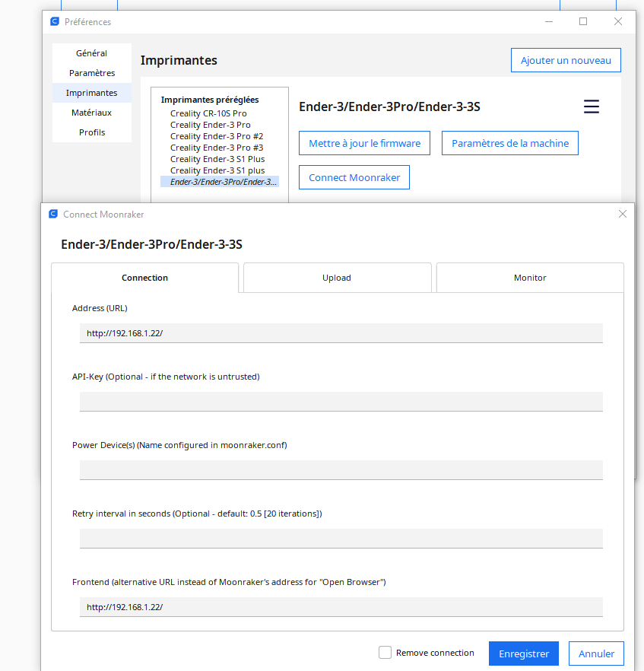644x671 pixels.
Task: Focus the Address (URL) input field
Action: click(341, 333)
